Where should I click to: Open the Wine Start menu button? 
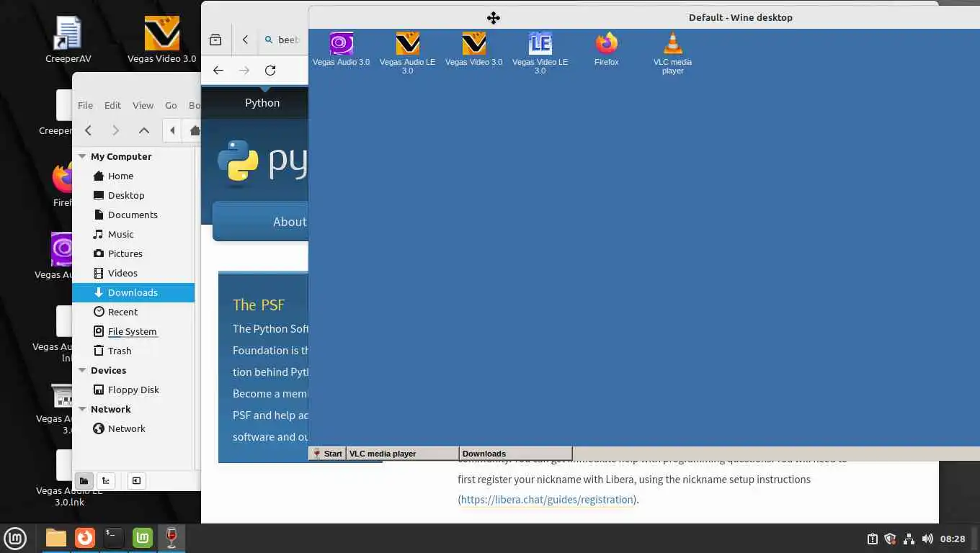[327, 454]
